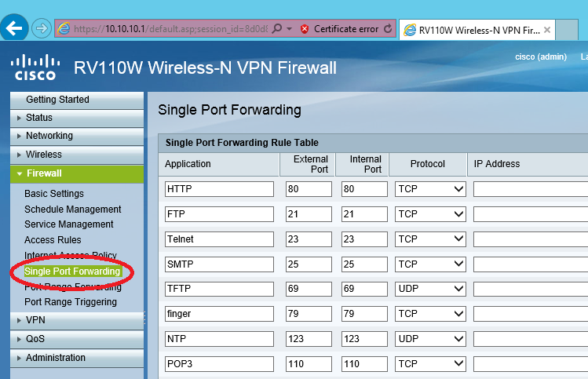The image size is (588, 379).
Task: Open protocol dropdown for HTTP row
Action: pos(430,189)
